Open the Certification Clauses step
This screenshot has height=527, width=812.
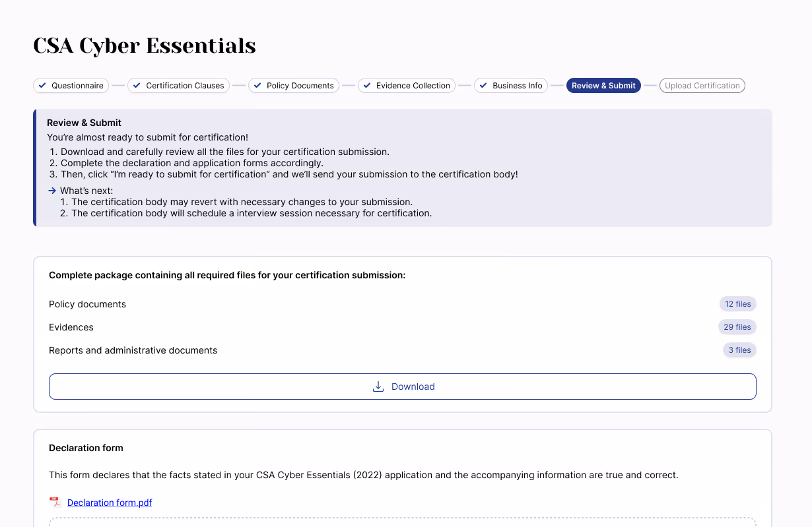[178, 85]
